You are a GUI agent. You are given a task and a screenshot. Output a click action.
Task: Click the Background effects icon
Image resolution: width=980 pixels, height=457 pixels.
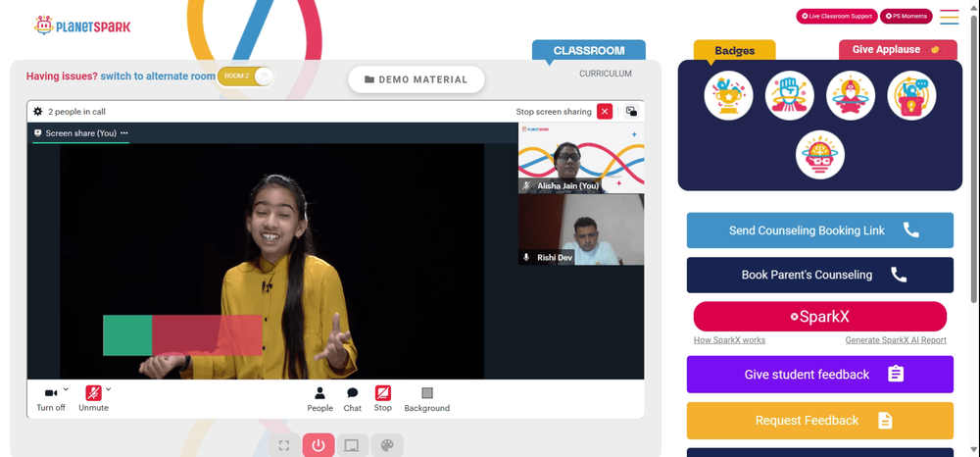click(426, 398)
